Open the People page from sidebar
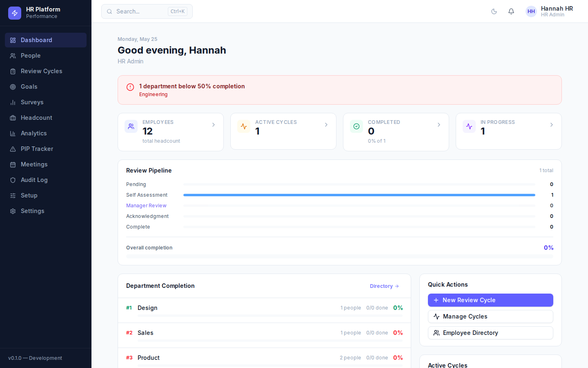Image resolution: width=588 pixels, height=368 pixels. (x=46, y=56)
